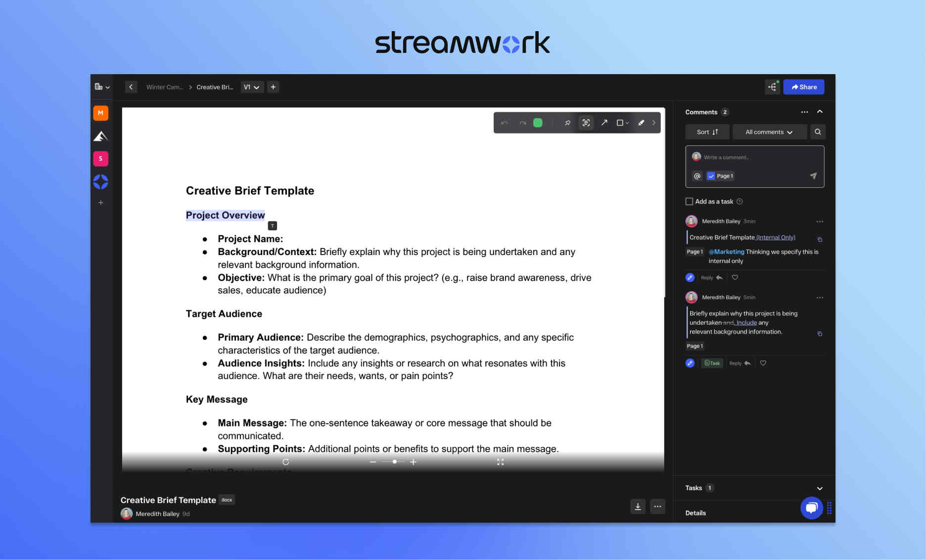The image size is (926, 560).
Task: Reply to the background information comment
Action: [737, 363]
